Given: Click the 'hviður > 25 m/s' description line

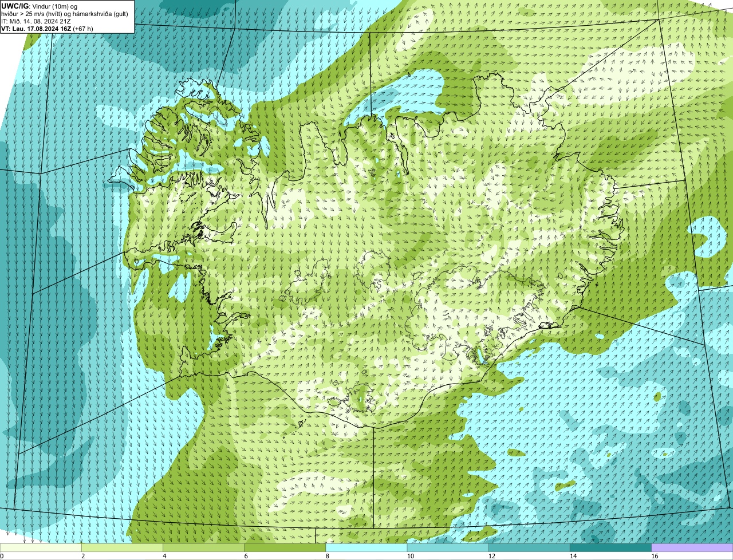Looking at the screenshot, I should pos(64,13).
